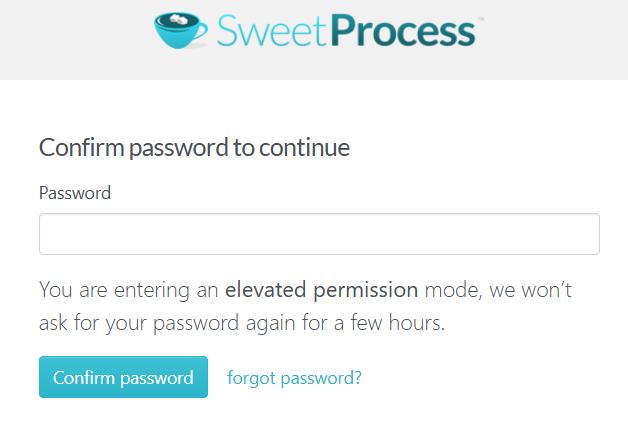Viewport: 628px width, 426px height.
Task: Click the bold "elevated permission" text
Action: click(321, 290)
